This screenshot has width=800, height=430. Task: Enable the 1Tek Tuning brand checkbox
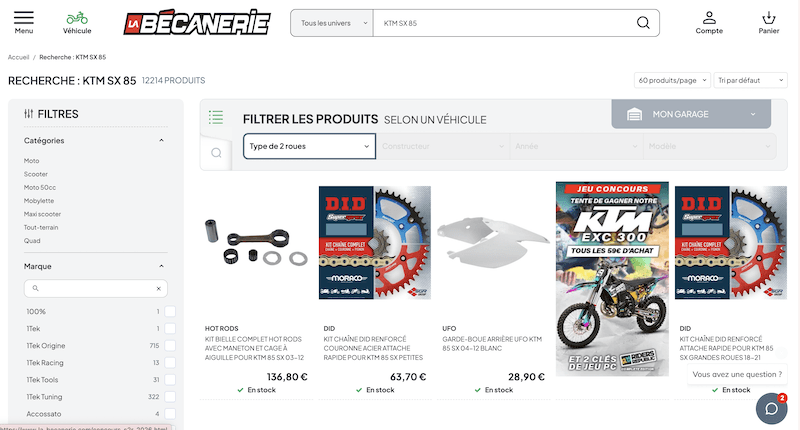170,397
